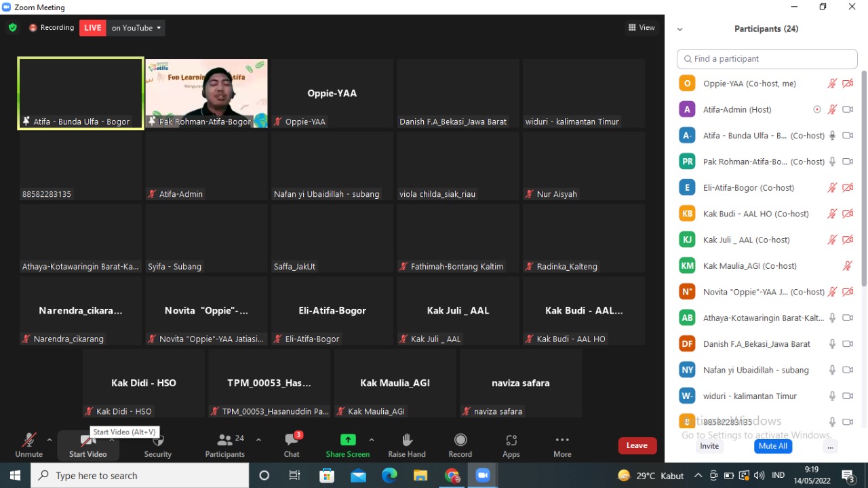Click the Find a participant search field
Image resolution: width=868 pixels, height=488 pixels.
click(x=767, y=59)
